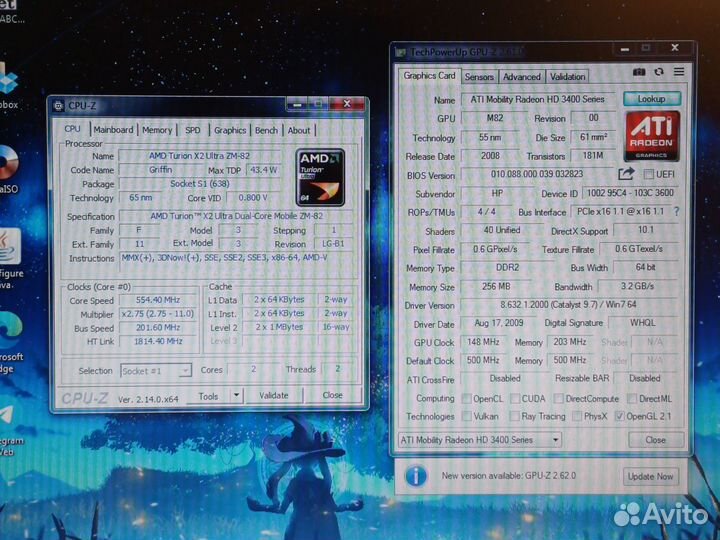Open the Dropbox desktop icon
Viewport: 720px width, 540px height.
pyautogui.click(x=9, y=80)
